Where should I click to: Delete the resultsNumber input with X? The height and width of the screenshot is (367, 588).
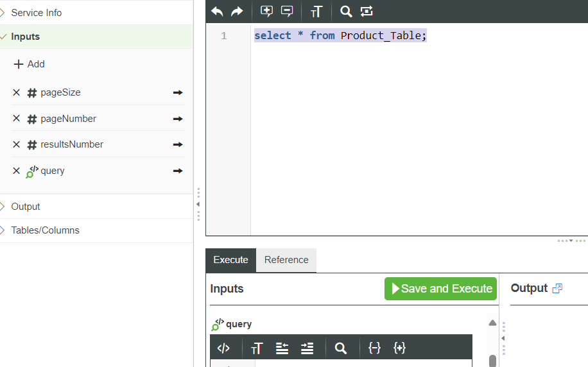coord(17,145)
